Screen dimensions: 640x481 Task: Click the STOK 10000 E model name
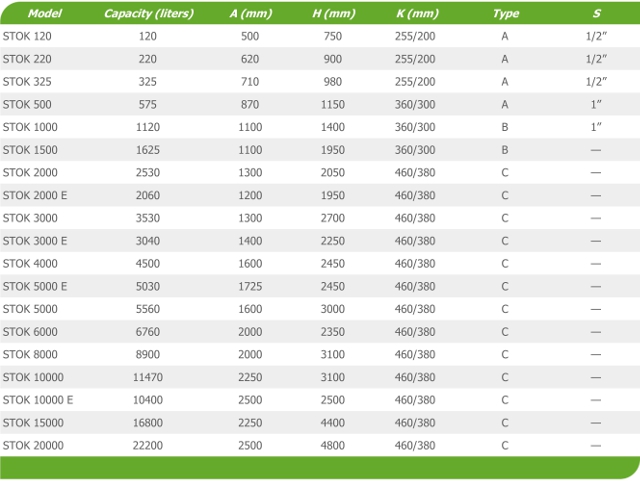38,400
